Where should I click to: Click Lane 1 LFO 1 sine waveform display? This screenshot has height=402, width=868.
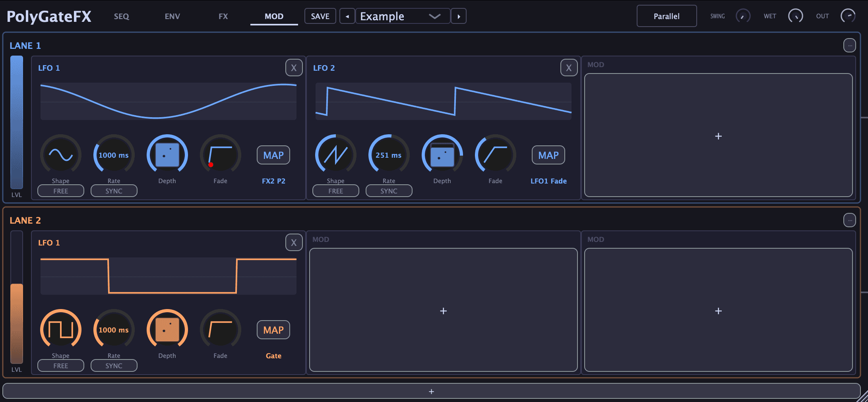pos(169,101)
